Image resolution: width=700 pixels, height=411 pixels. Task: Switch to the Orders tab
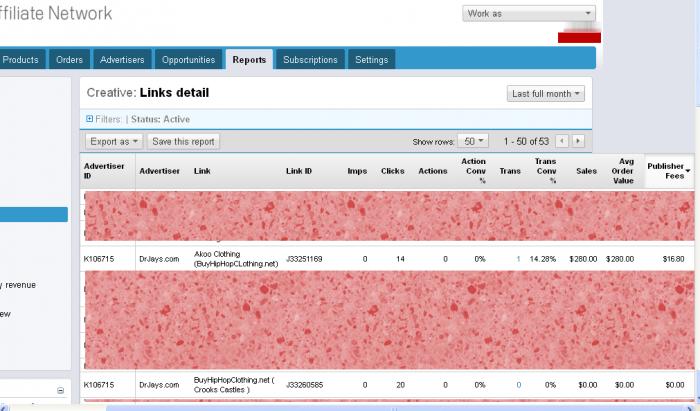coord(69,59)
